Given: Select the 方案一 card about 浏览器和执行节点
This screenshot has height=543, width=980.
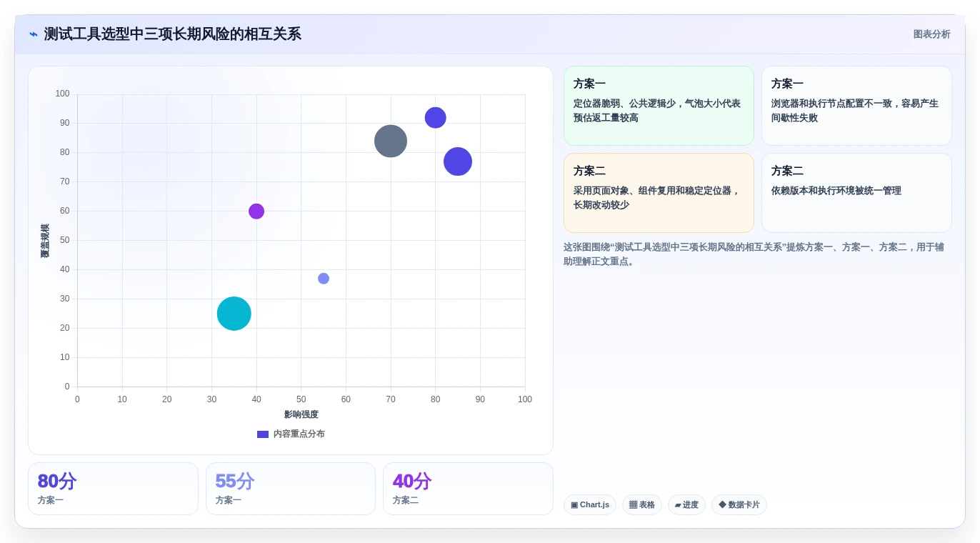Looking at the screenshot, I should pos(856,106).
